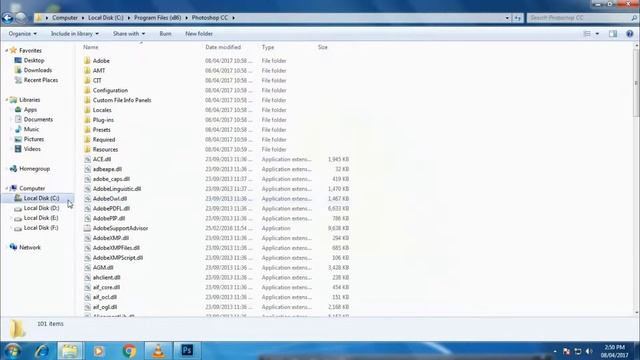640x360 pixels.
Task: Collapse the Libraries tree section
Action: pos(6,100)
